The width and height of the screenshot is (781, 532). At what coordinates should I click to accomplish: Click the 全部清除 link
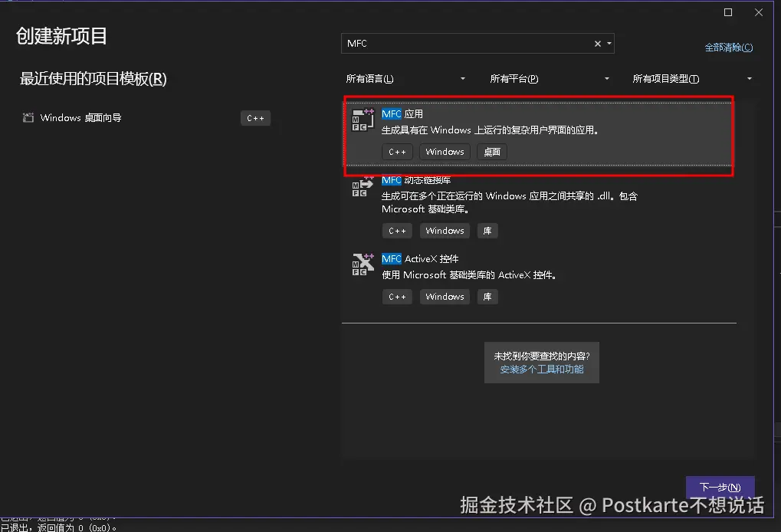729,48
